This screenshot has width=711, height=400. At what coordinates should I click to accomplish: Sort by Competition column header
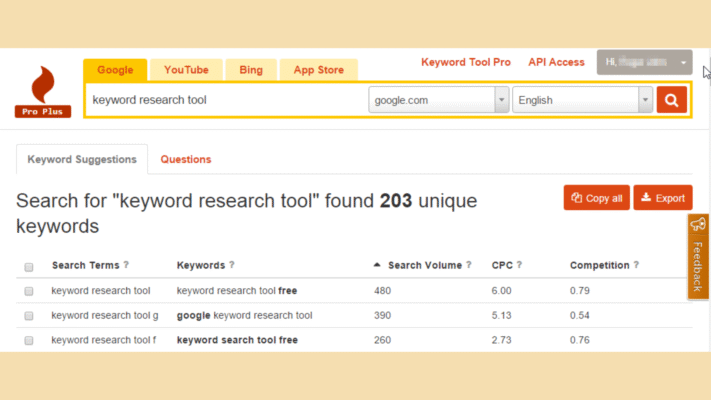click(599, 265)
